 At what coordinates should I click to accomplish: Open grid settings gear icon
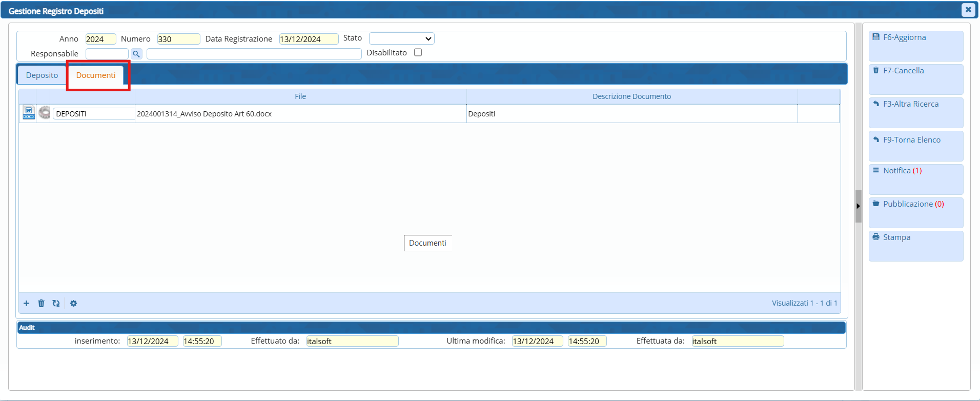73,304
